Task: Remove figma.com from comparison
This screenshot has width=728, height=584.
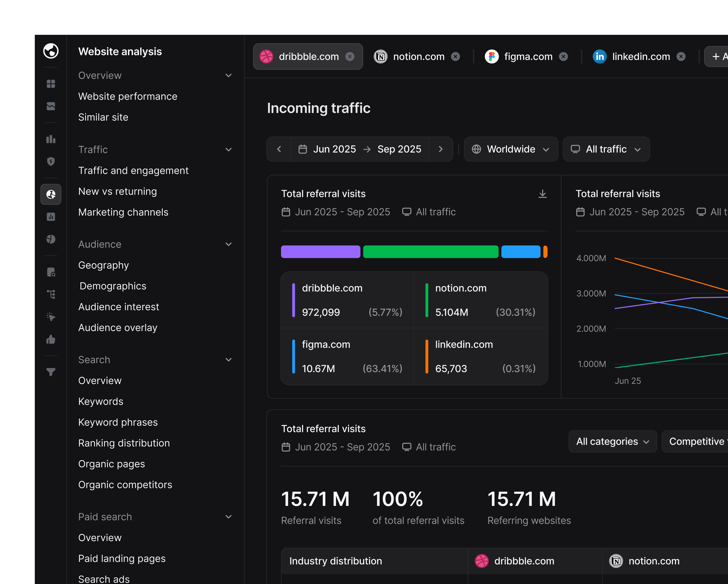Action: [563, 56]
